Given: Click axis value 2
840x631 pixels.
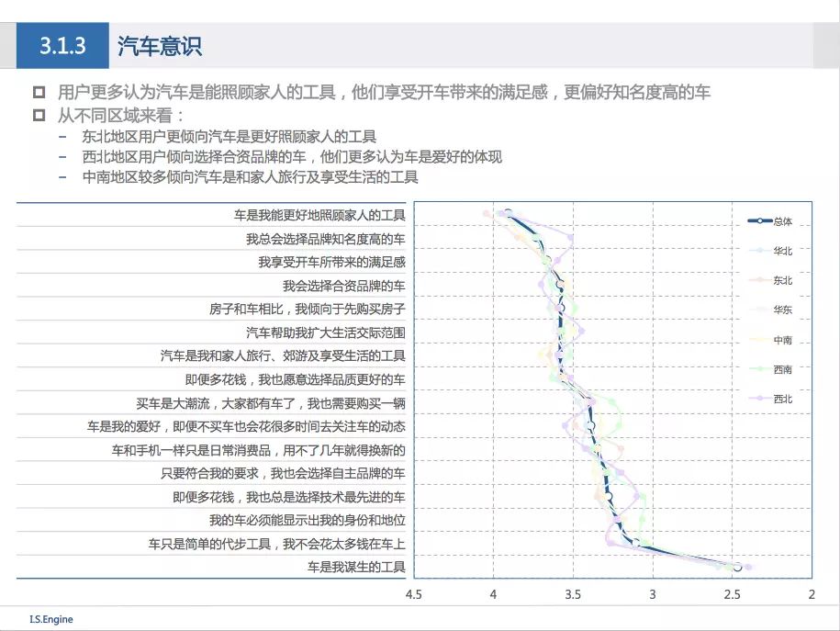Looking at the screenshot, I should (x=812, y=594).
